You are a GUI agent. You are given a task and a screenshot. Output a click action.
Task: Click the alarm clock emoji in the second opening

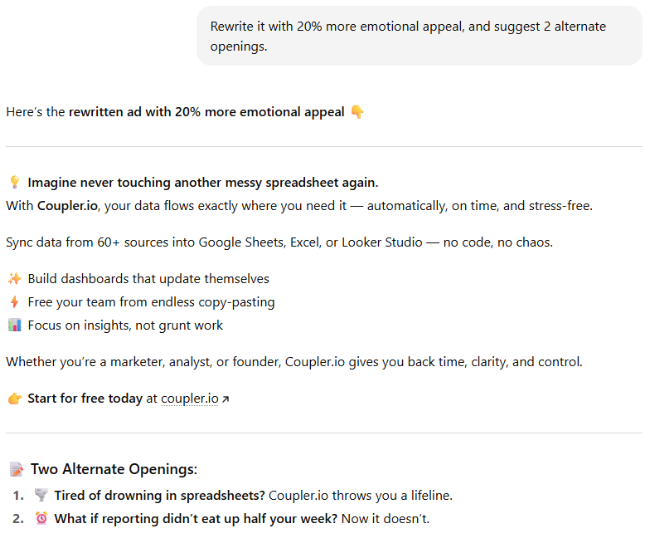[41, 519]
